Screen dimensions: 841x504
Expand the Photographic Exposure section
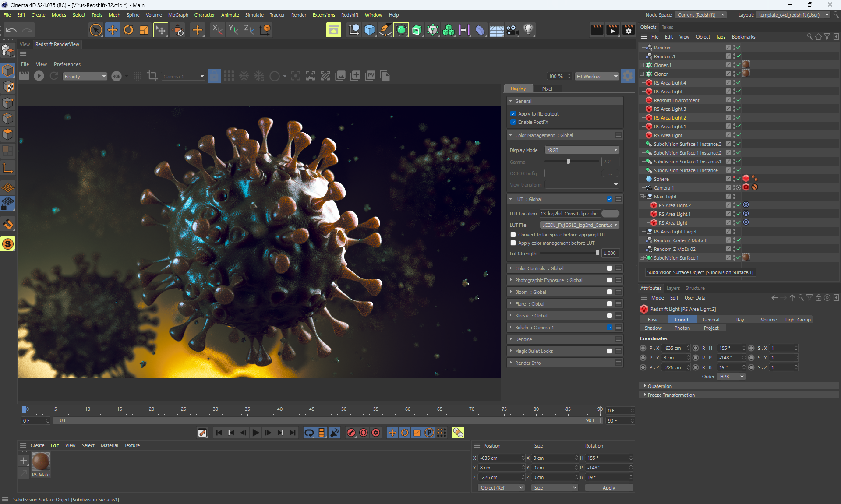(511, 280)
